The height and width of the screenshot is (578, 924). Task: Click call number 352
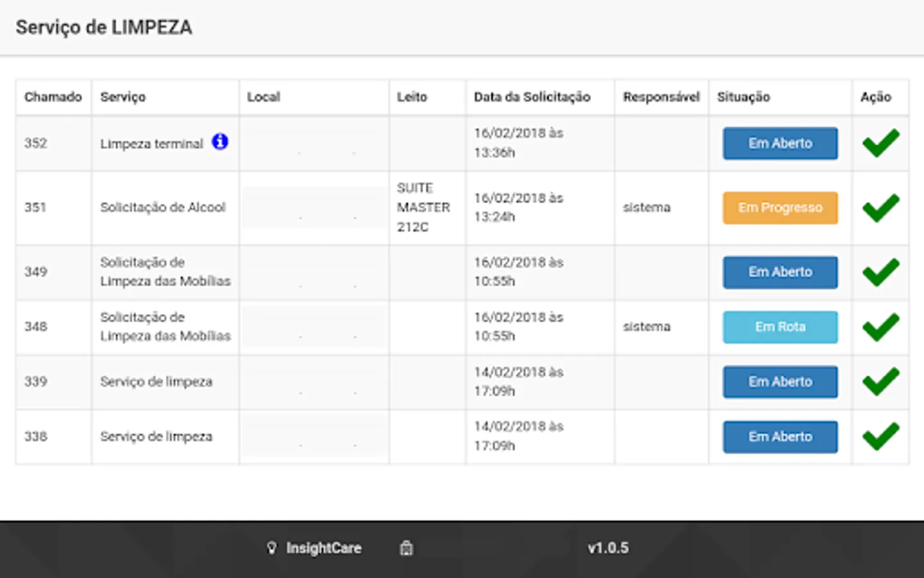click(x=36, y=143)
